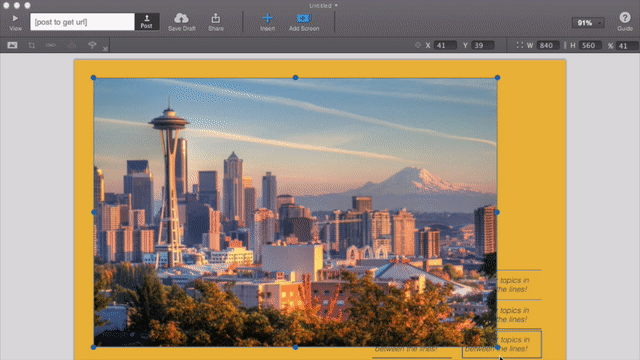This screenshot has width=640, height=360.
Task: Toggle the aspect ratio lock between W and H
Action: [565, 45]
